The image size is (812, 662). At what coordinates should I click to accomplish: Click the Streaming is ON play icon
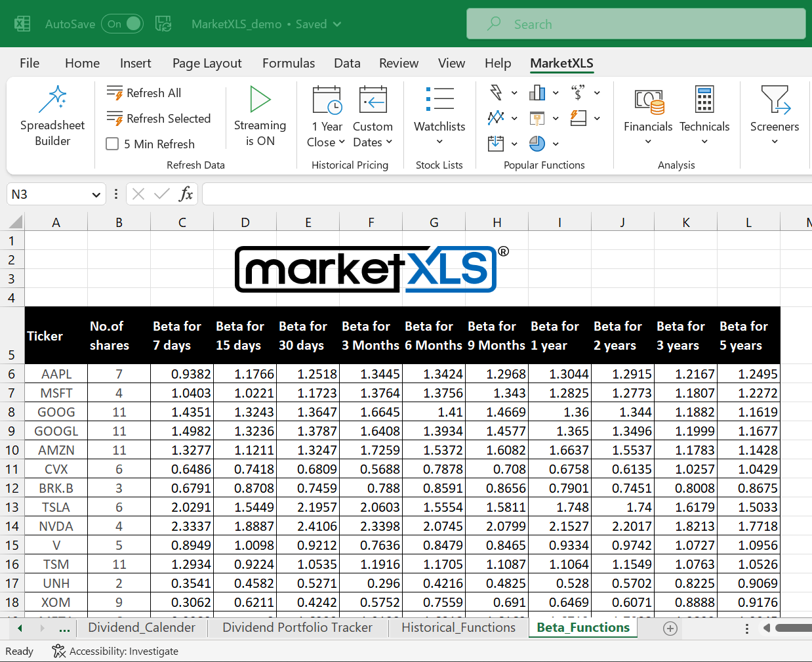click(x=260, y=100)
